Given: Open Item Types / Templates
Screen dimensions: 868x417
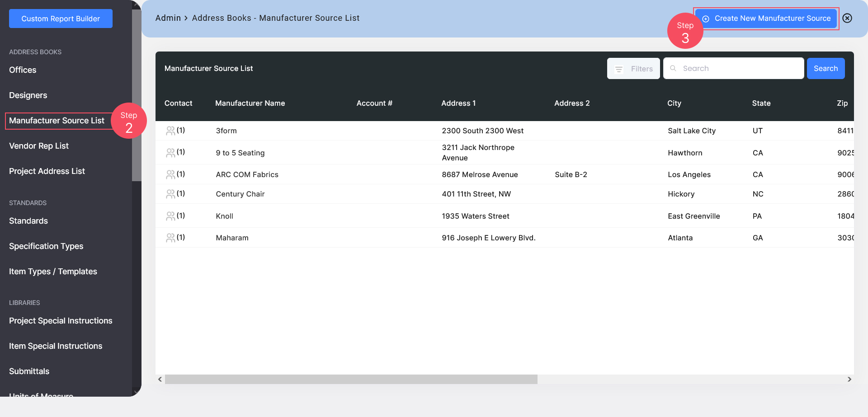Looking at the screenshot, I should (53, 272).
